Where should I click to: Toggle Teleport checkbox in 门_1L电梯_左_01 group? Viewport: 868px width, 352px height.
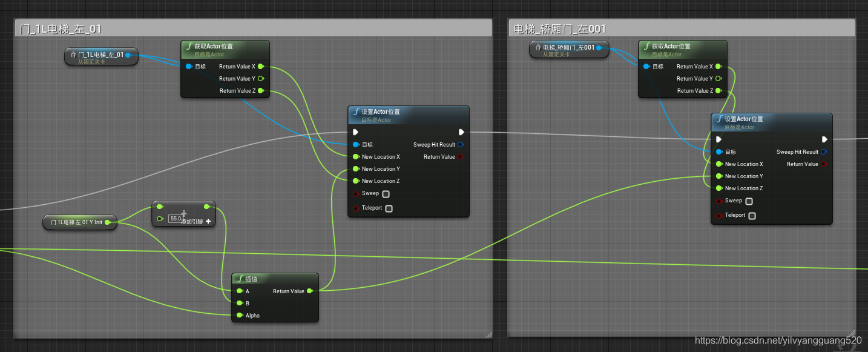click(x=389, y=208)
